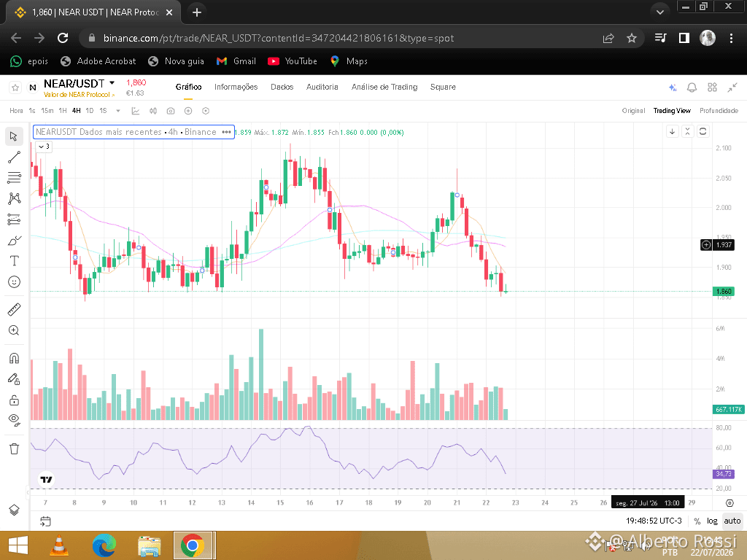Select the 1H time interval
Screen dimensions: 747x560
[x=63, y=111]
